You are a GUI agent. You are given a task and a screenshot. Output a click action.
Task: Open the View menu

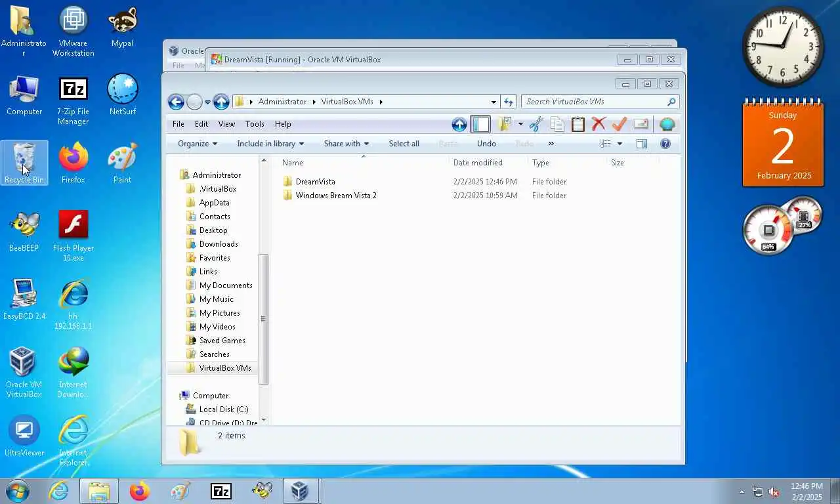(x=226, y=124)
